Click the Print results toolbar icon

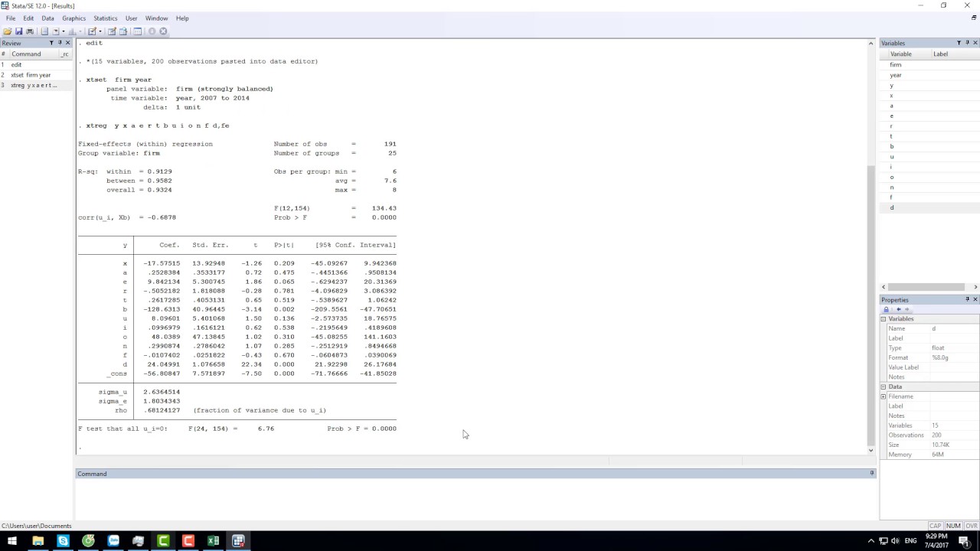point(30,31)
